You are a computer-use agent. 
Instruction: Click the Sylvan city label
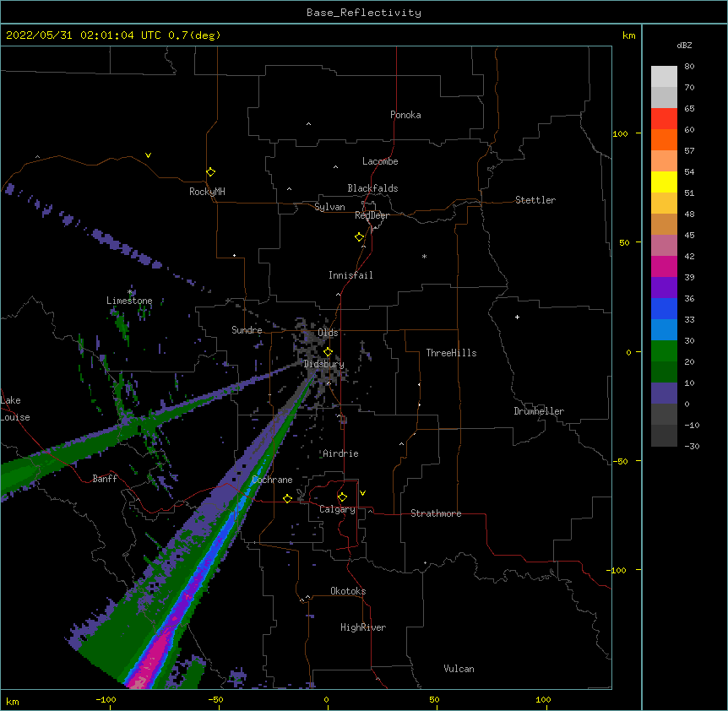329,207
